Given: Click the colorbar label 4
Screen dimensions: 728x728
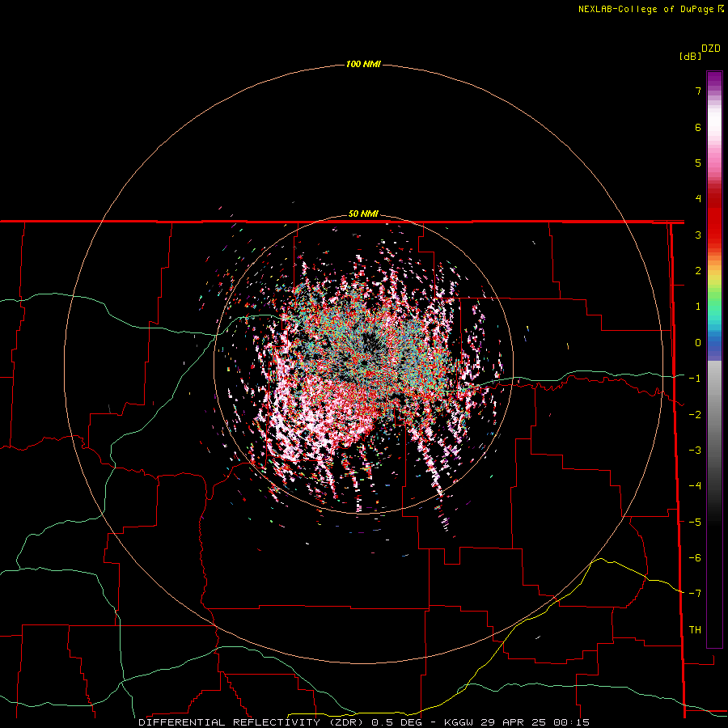Looking at the screenshot, I should point(698,199).
